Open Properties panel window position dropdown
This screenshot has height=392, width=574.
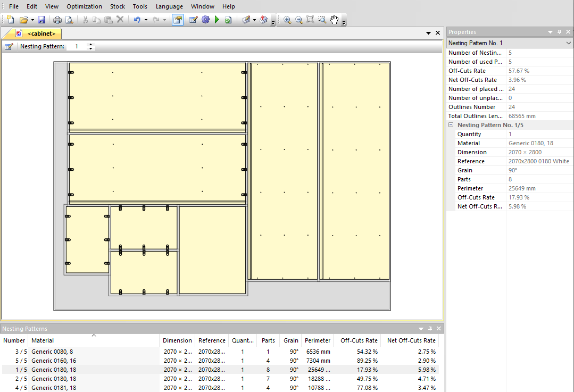pyautogui.click(x=550, y=32)
